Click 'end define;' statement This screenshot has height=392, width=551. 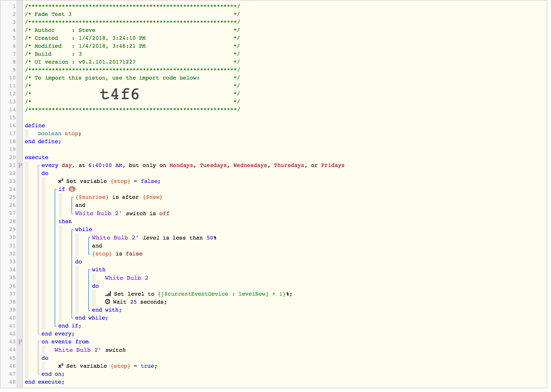pos(43,141)
